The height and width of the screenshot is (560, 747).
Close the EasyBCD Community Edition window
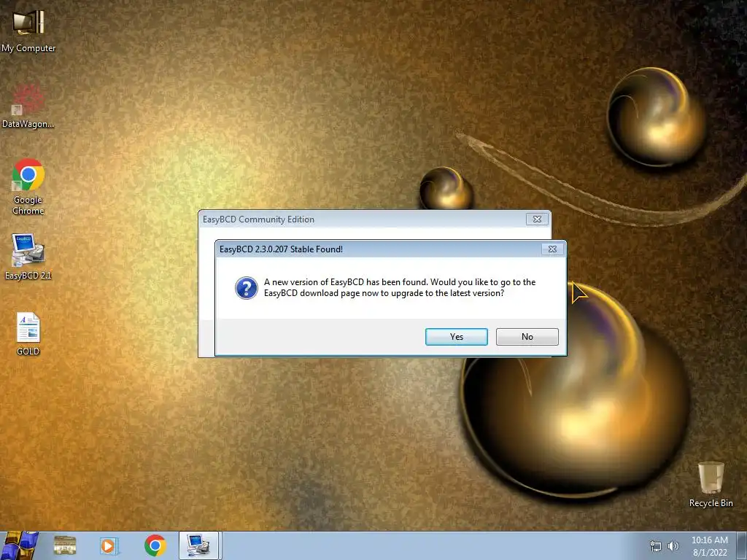coord(537,219)
